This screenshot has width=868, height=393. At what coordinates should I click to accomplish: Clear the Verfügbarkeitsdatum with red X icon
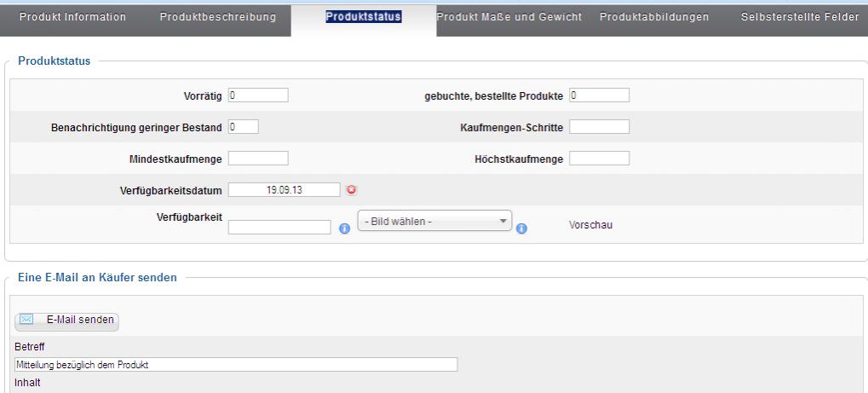[x=352, y=190]
